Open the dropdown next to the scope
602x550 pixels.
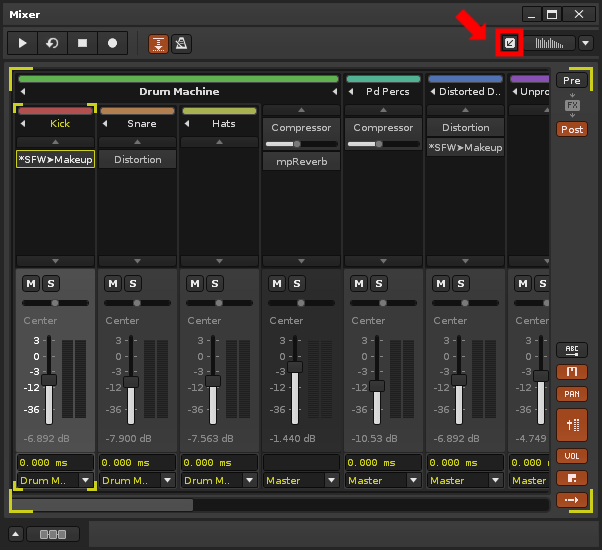click(585, 43)
